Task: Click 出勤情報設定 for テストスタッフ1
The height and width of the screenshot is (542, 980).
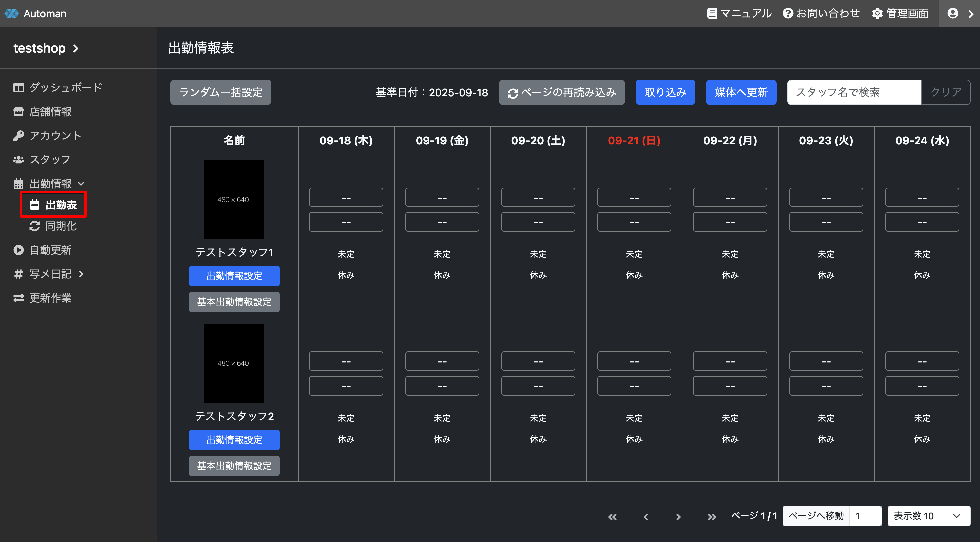Action: click(234, 276)
